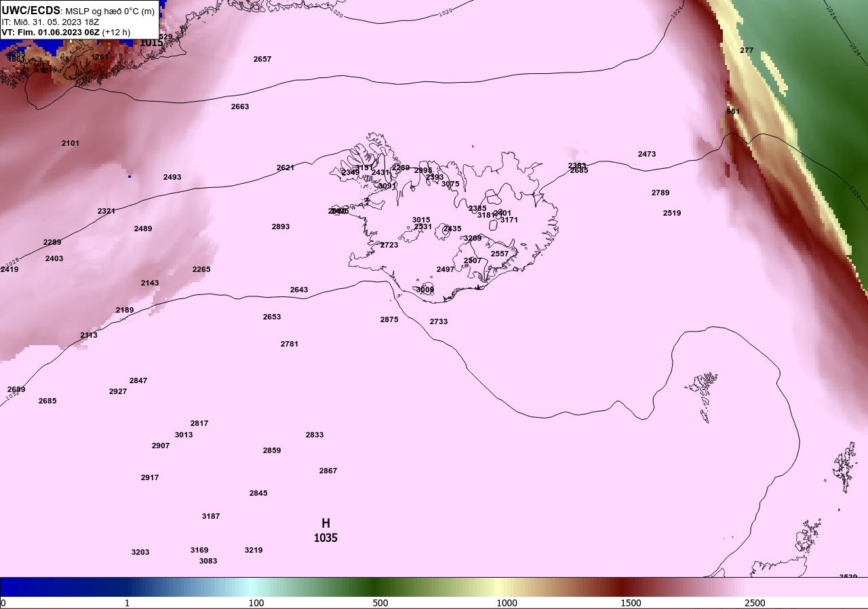Click the value 2497 over Iceland

[x=446, y=269]
